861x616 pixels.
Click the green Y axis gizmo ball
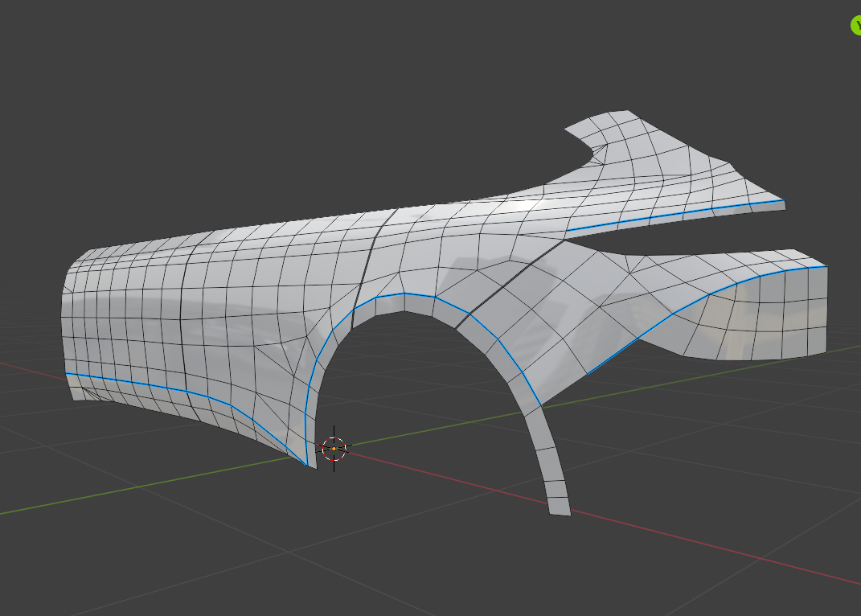coord(856,25)
